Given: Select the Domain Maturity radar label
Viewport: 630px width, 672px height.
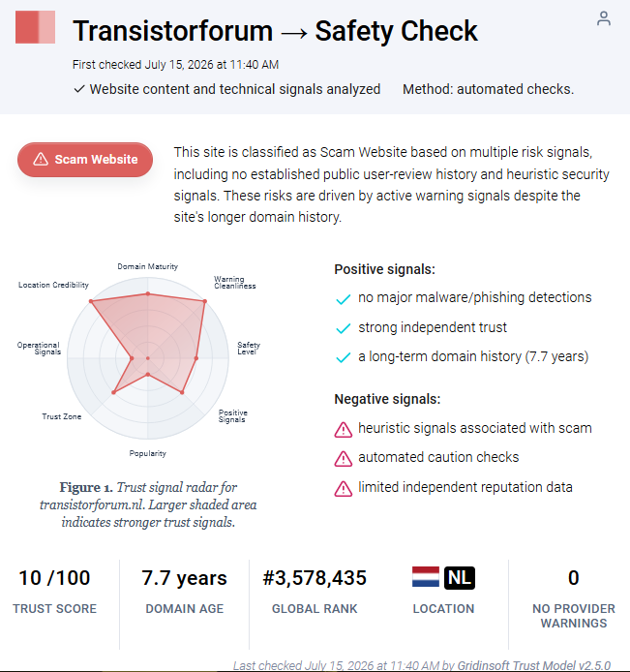Looking at the screenshot, I should click(148, 266).
